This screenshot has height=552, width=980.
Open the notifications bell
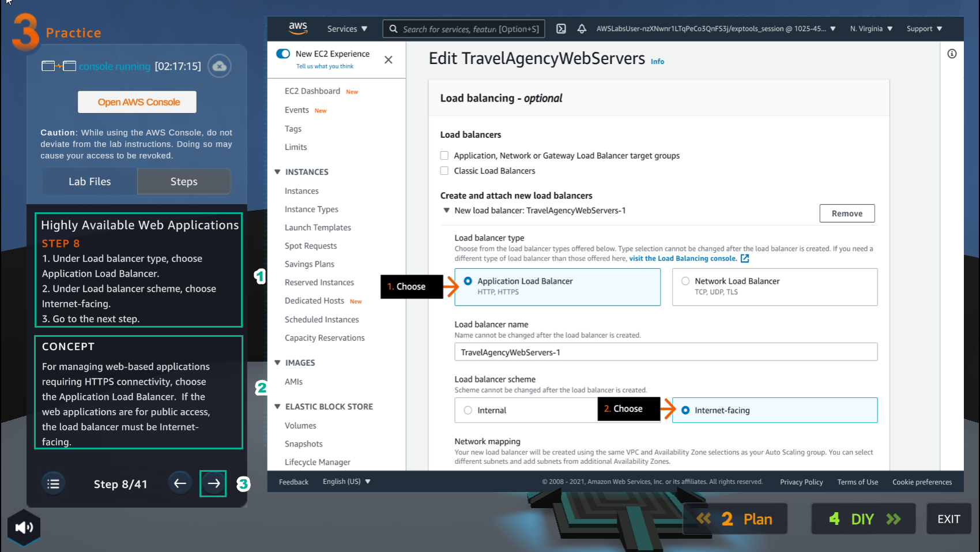coord(582,29)
